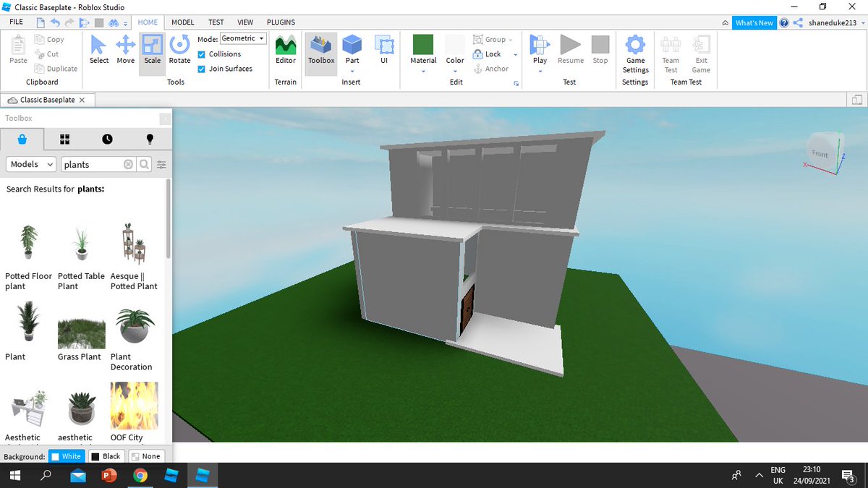Open the Toolbox search filter options

click(161, 164)
